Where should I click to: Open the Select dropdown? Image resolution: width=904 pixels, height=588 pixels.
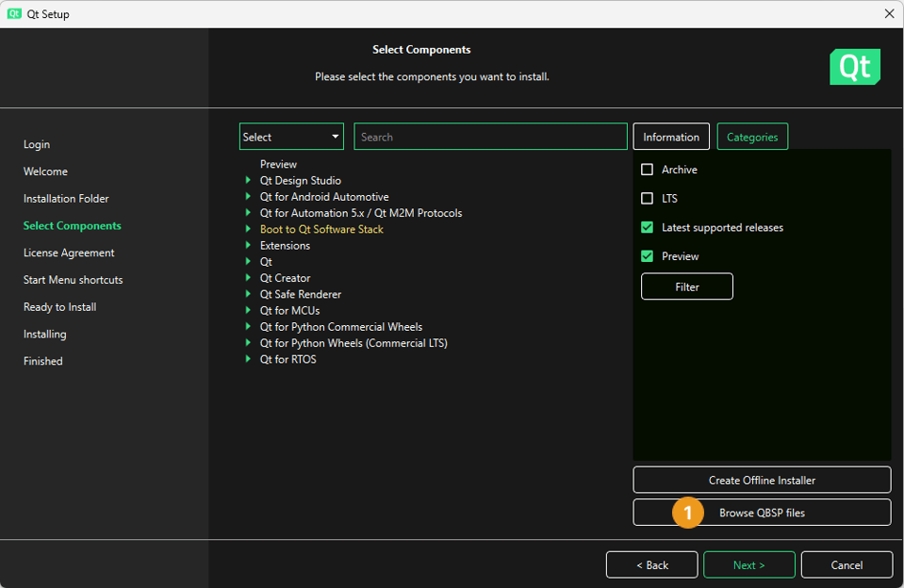coord(291,137)
